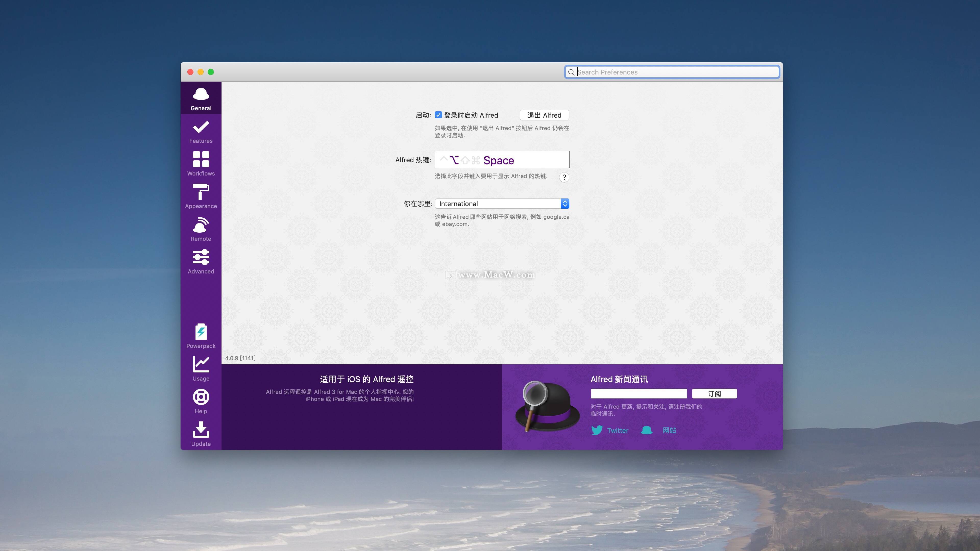
Task: Click the Alfred bowler hat logo
Action: (547, 407)
